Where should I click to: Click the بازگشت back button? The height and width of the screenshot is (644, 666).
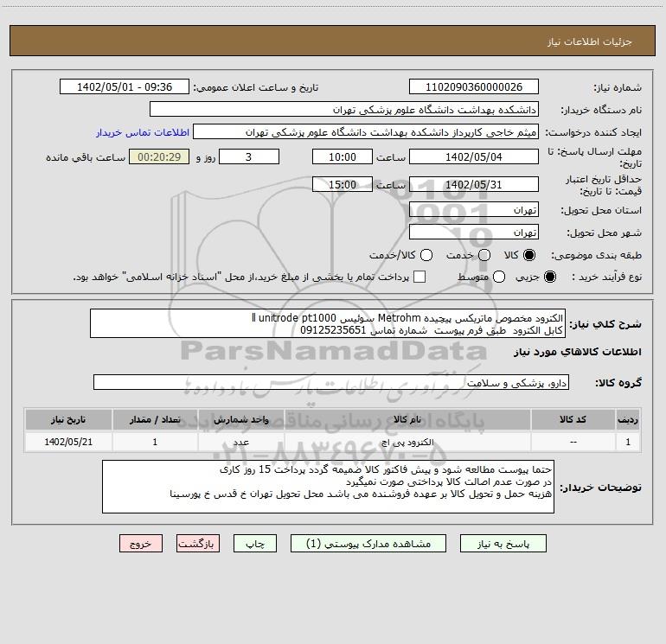198,544
